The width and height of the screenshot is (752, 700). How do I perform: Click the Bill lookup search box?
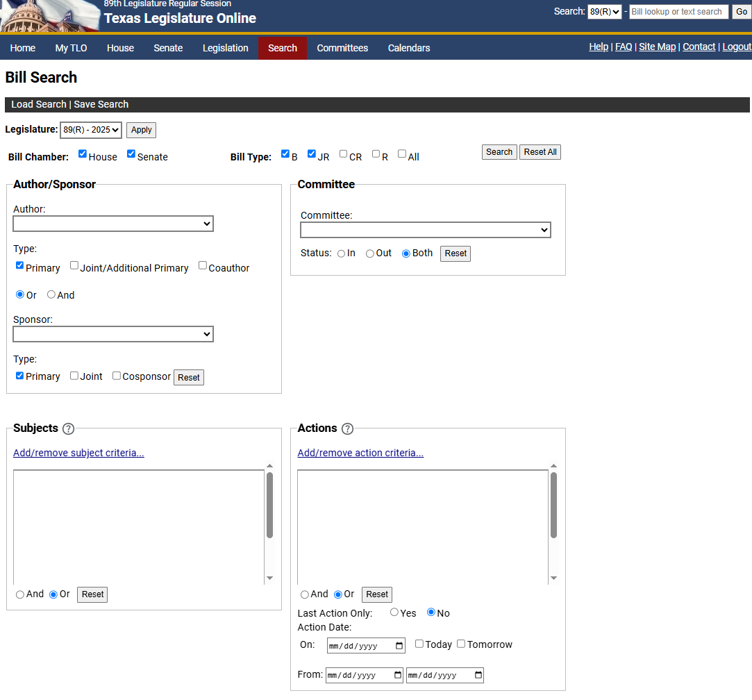pos(678,11)
